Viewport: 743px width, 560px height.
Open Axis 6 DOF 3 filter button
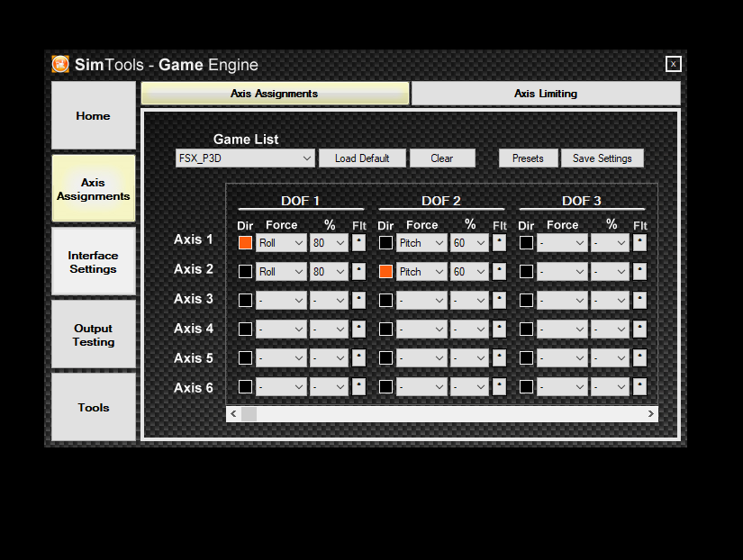point(639,386)
